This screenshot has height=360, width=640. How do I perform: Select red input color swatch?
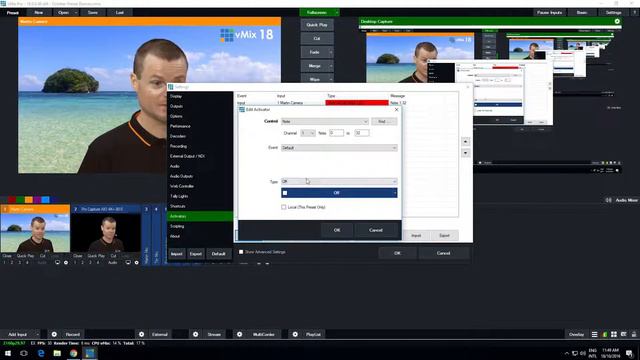pyautogui.click(x=13, y=200)
